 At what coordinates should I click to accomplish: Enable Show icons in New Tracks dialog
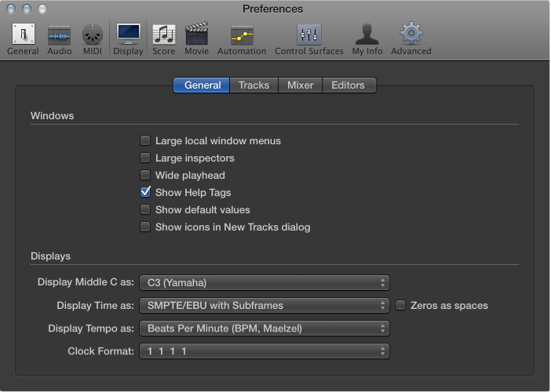145,227
